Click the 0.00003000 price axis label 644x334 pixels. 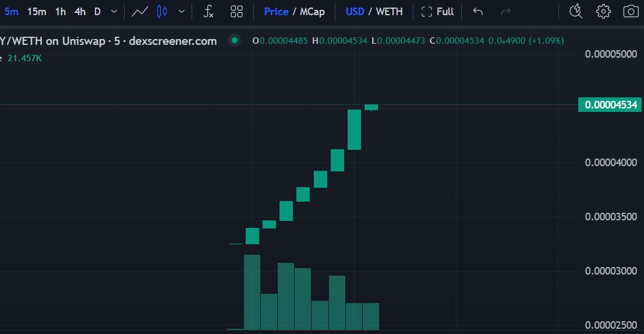[611, 271]
